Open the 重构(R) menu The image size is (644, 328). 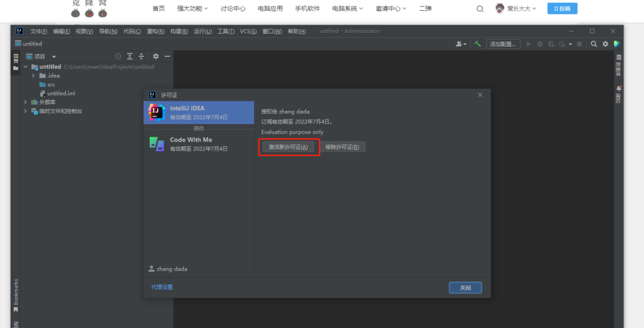(x=156, y=31)
